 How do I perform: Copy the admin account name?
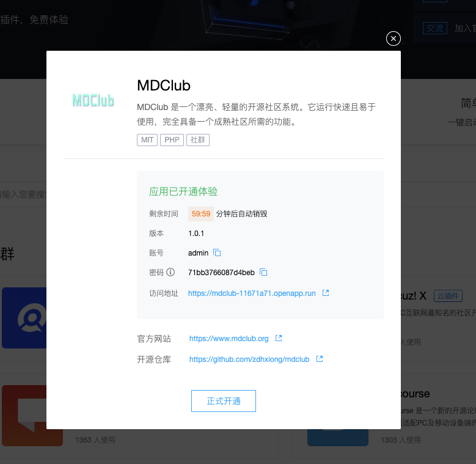(217, 252)
